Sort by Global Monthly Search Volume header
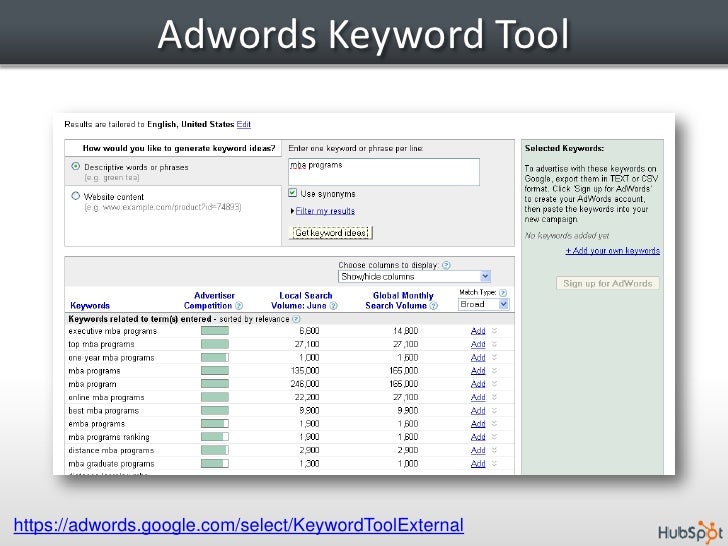The image size is (728, 546). click(398, 301)
